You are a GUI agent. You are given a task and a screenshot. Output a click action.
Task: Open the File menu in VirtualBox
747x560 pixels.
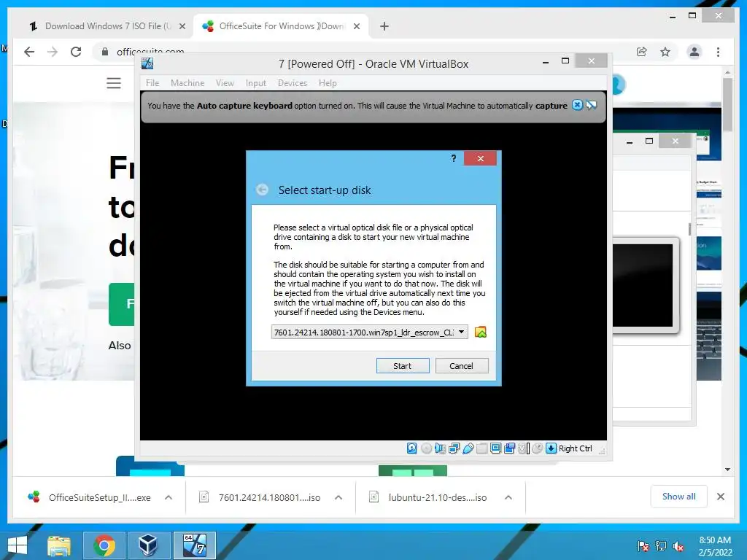[152, 83]
